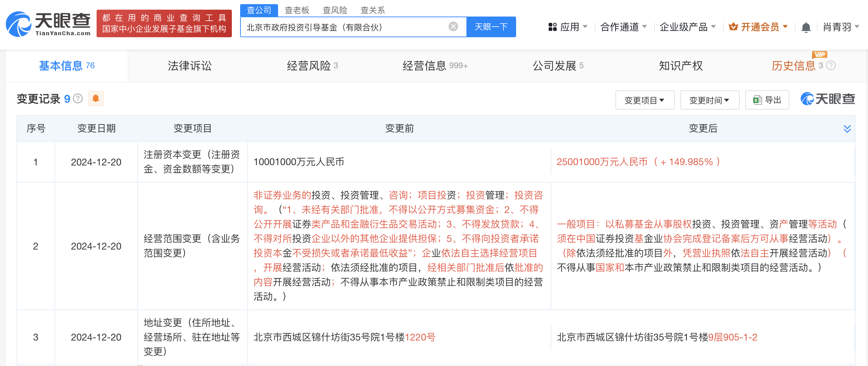Switch to the 查关系 search tab
This screenshot has height=366, width=868.
click(373, 10)
